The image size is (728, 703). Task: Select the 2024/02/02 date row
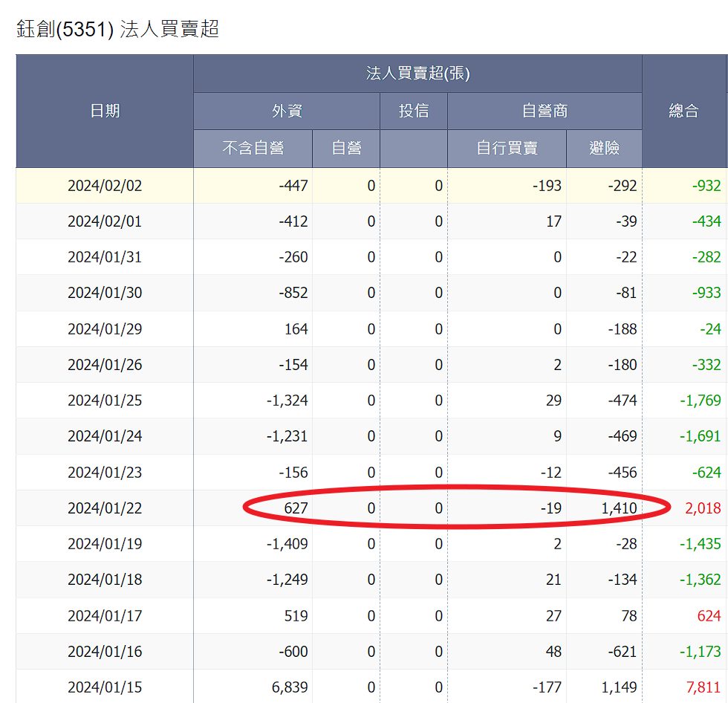pyautogui.click(x=105, y=186)
